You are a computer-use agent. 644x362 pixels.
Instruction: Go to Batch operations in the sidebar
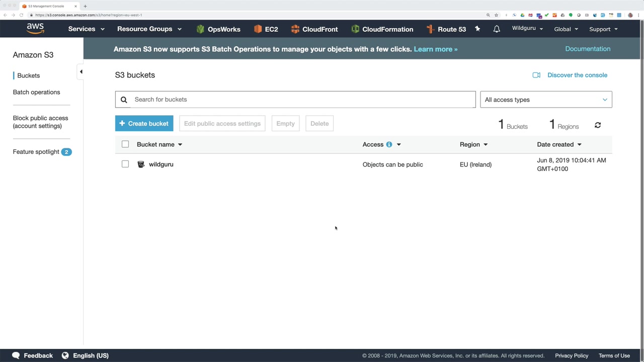[x=36, y=92]
